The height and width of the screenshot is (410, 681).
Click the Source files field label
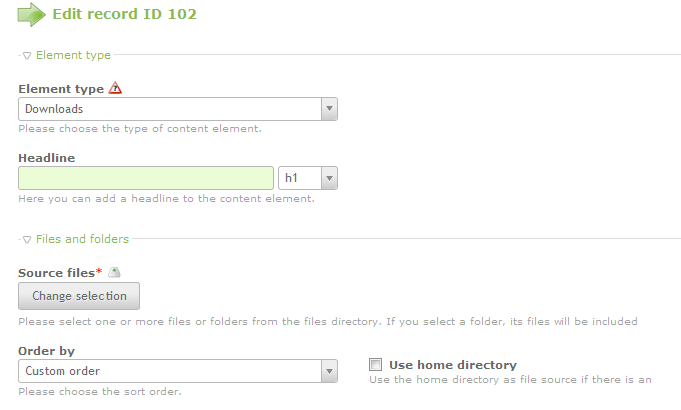58,272
